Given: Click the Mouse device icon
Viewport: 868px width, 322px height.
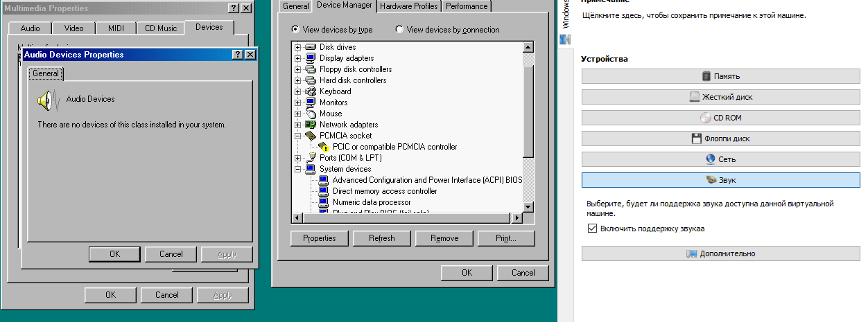Looking at the screenshot, I should [x=311, y=114].
